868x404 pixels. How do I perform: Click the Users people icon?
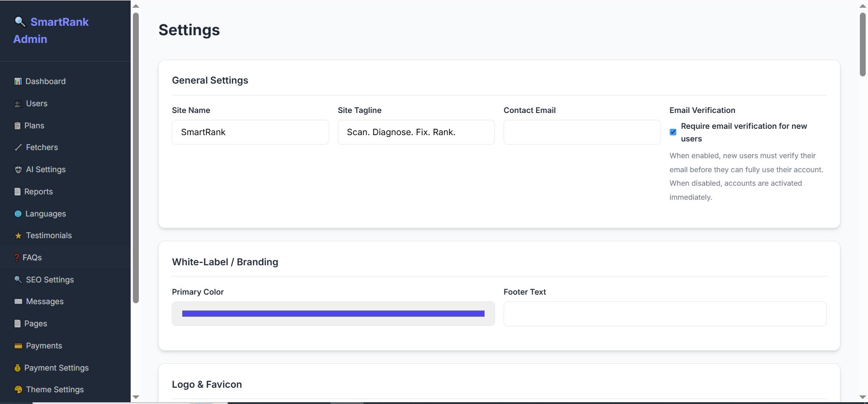pyautogui.click(x=18, y=104)
